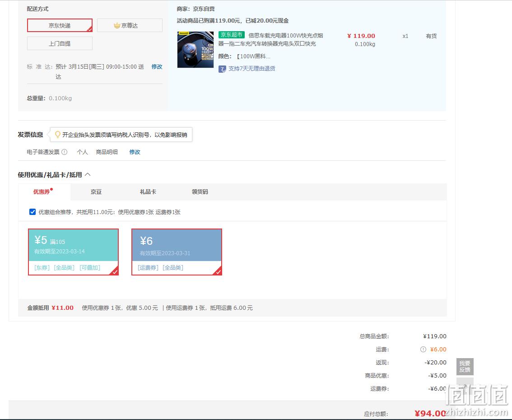Switch to the 京豆 tab
The width and height of the screenshot is (512, 420).
click(x=96, y=192)
